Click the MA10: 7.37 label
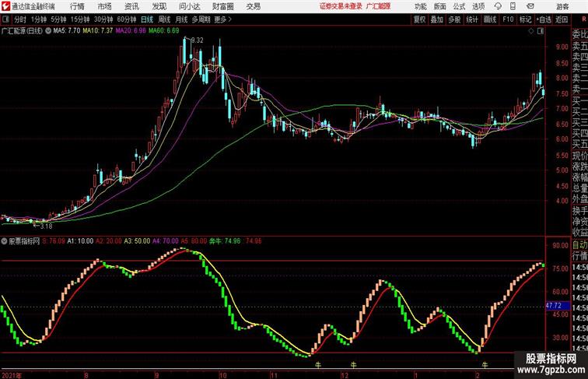The image size is (588, 379). 97,31
